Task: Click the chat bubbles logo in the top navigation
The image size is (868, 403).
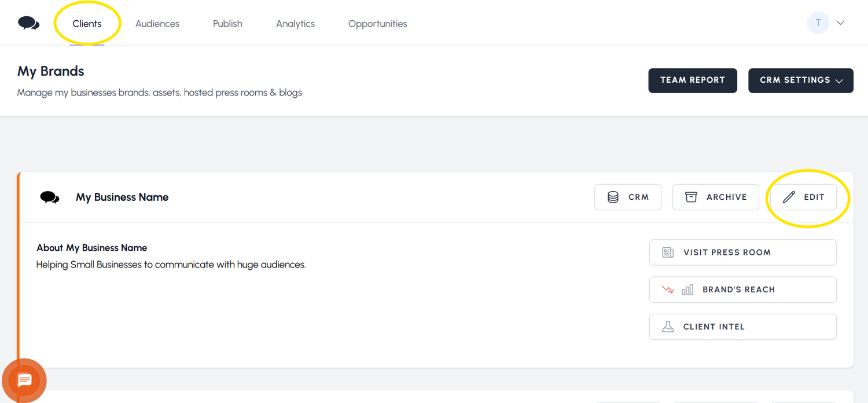Action: point(28,23)
